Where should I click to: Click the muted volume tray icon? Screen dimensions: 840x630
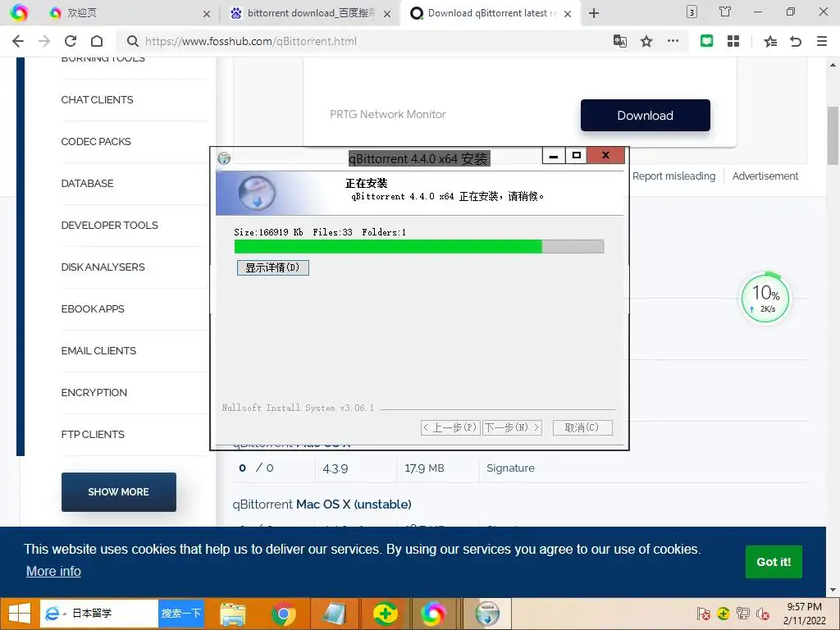pos(763,614)
